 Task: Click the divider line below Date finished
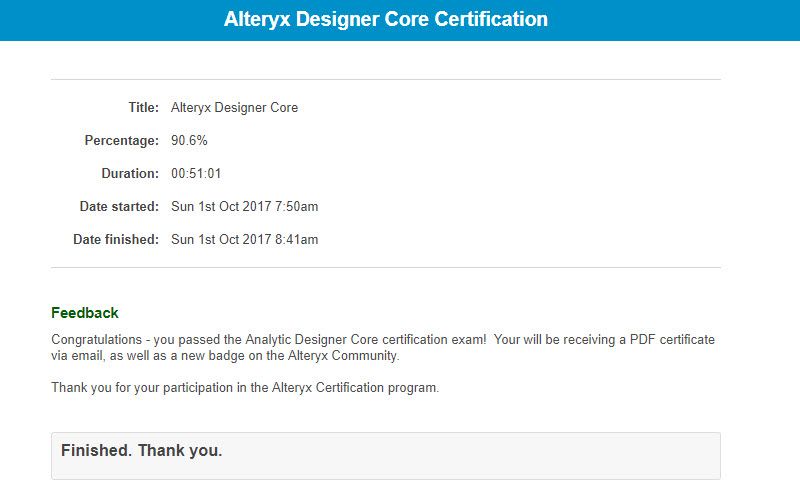click(386, 267)
